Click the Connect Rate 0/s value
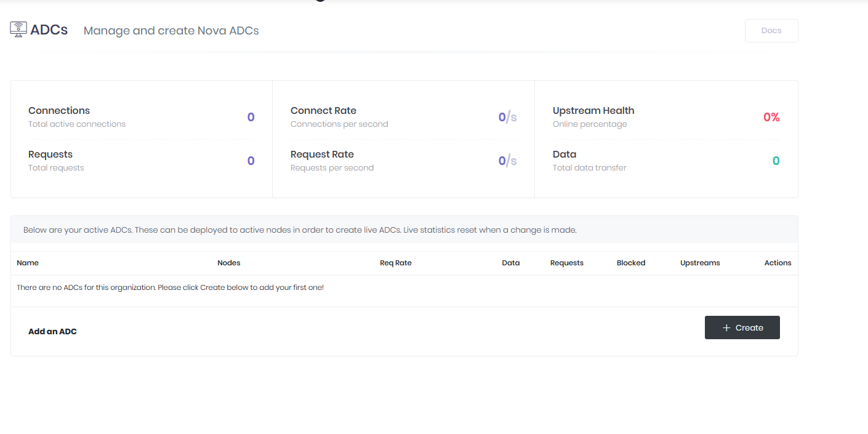Screen dimensions: 868x434 (508, 117)
